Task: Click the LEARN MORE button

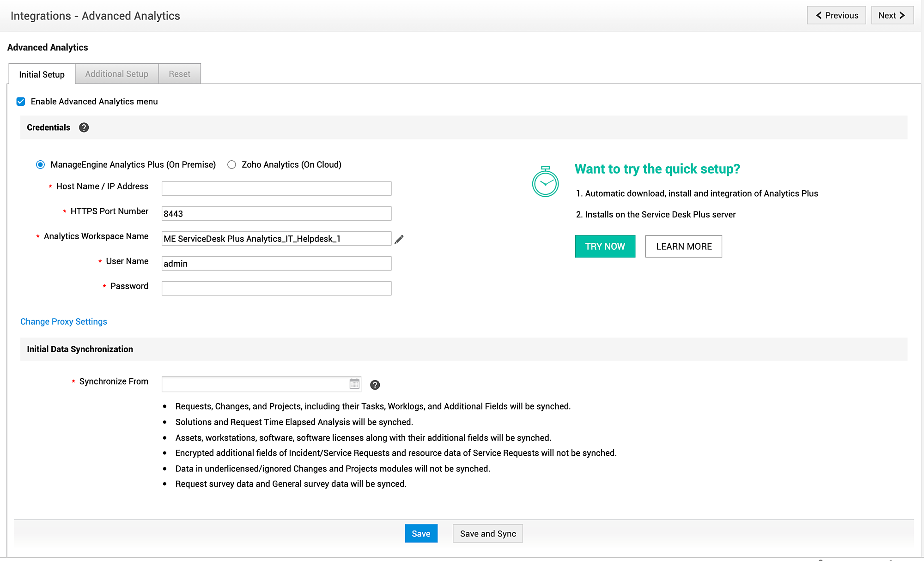Action: [683, 247]
